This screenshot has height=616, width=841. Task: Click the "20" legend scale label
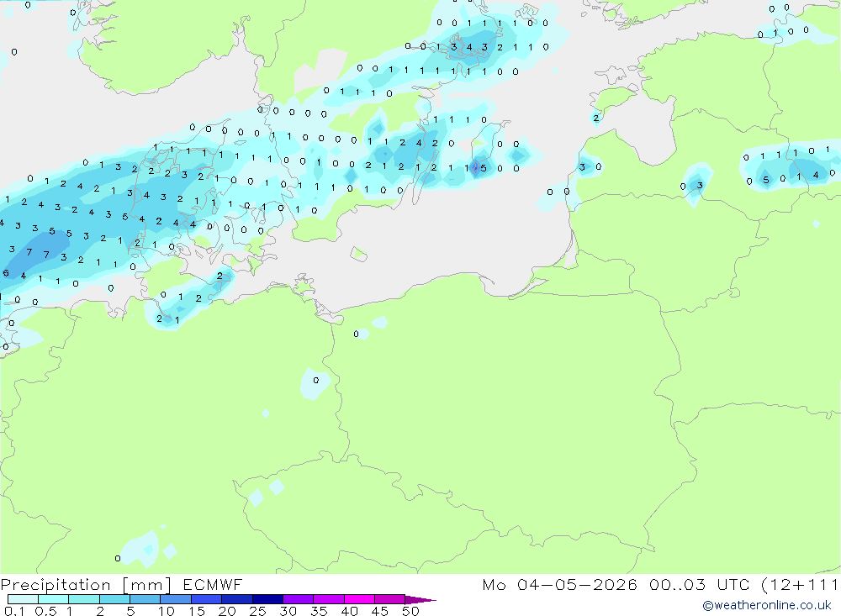click(x=227, y=611)
